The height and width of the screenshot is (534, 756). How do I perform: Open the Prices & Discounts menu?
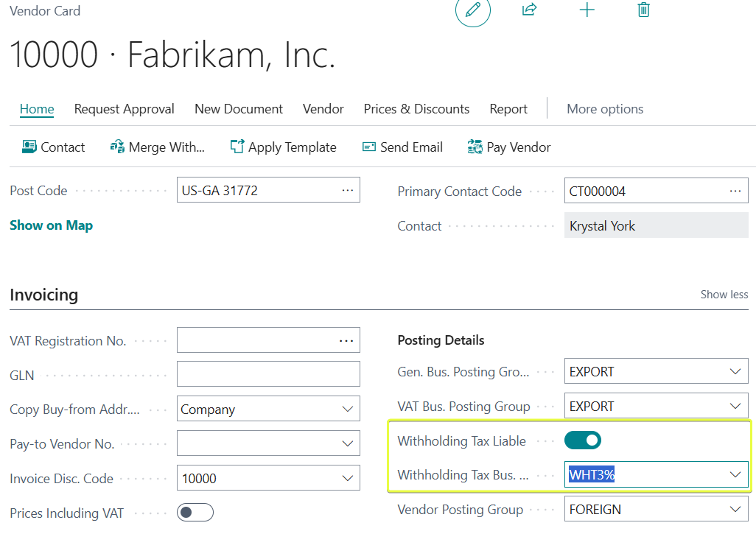tap(416, 109)
